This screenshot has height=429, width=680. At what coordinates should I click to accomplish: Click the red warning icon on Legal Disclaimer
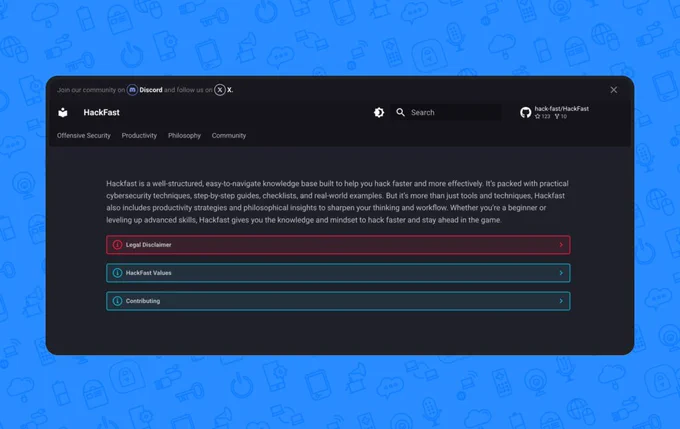coord(117,245)
